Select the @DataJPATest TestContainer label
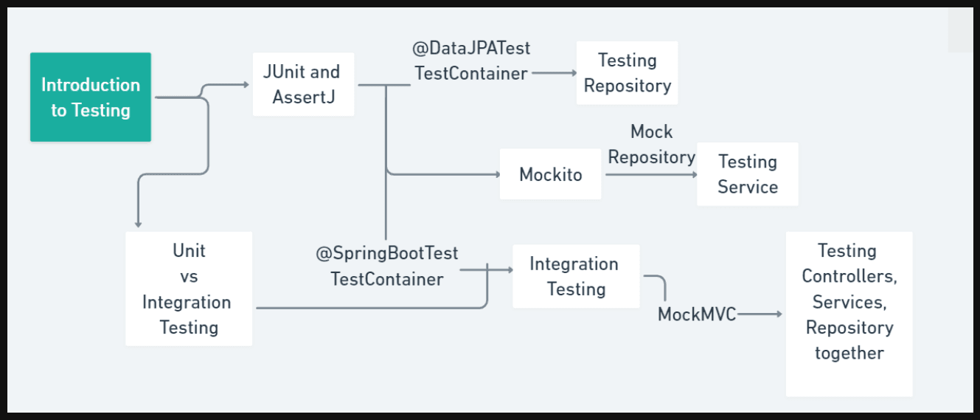The width and height of the screenshot is (980, 420). (471, 61)
